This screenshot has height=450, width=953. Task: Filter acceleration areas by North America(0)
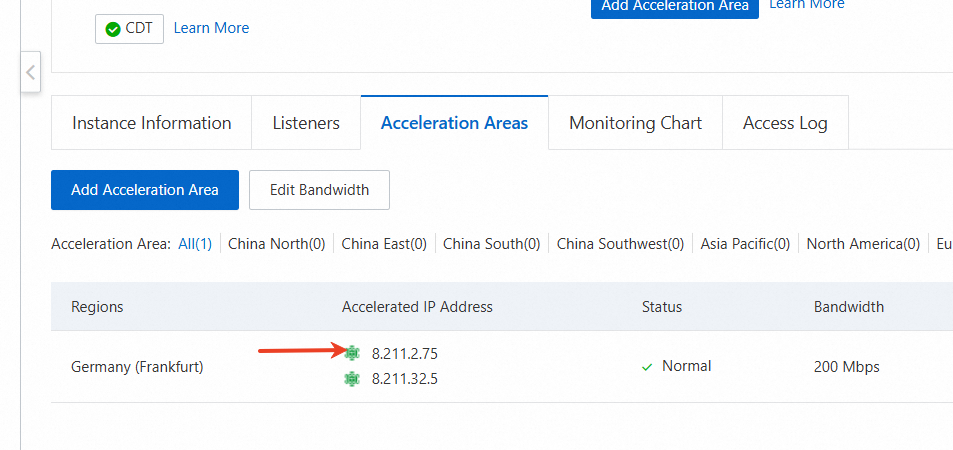pyautogui.click(x=863, y=243)
